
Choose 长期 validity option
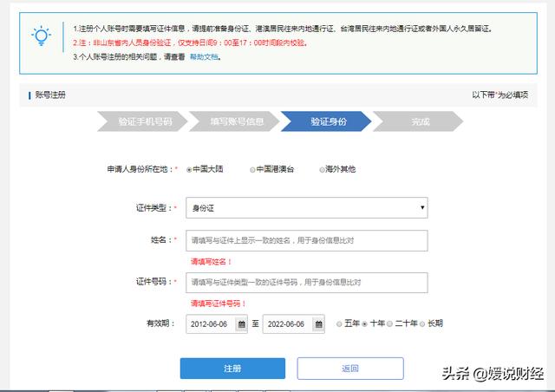pyautogui.click(x=422, y=323)
